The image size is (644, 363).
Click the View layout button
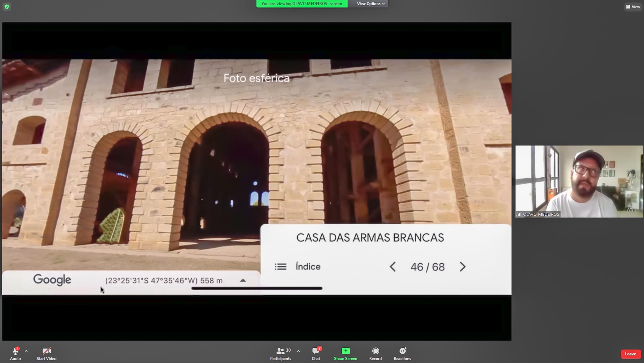(633, 7)
